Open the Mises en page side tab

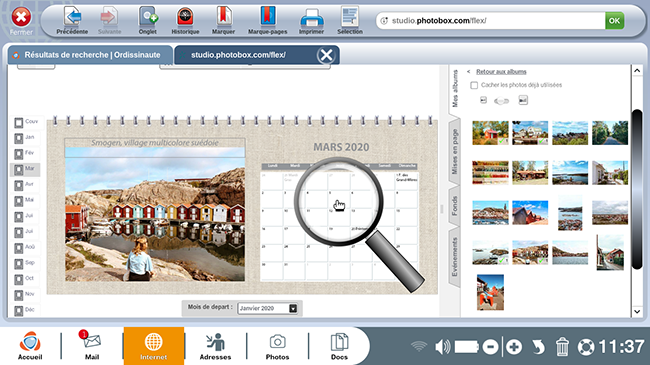pyautogui.click(x=455, y=151)
